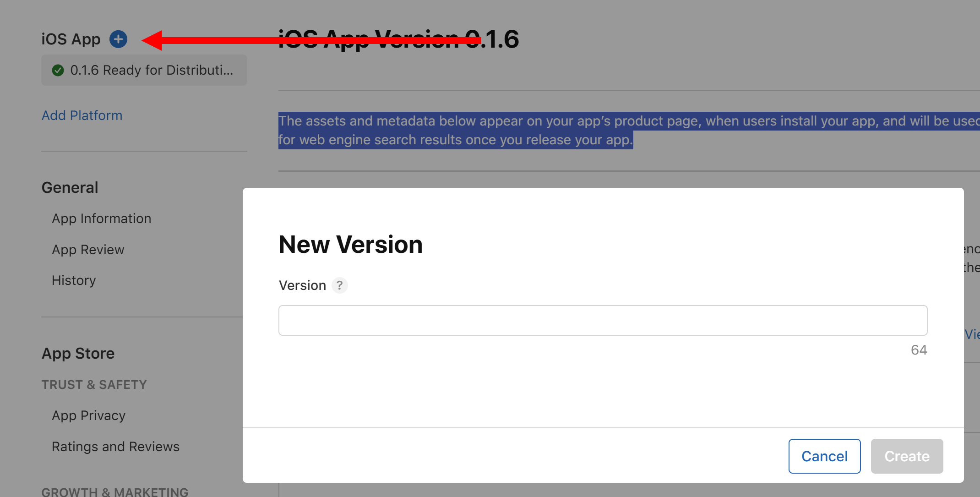
Task: Click the Add Platform link
Action: [82, 115]
